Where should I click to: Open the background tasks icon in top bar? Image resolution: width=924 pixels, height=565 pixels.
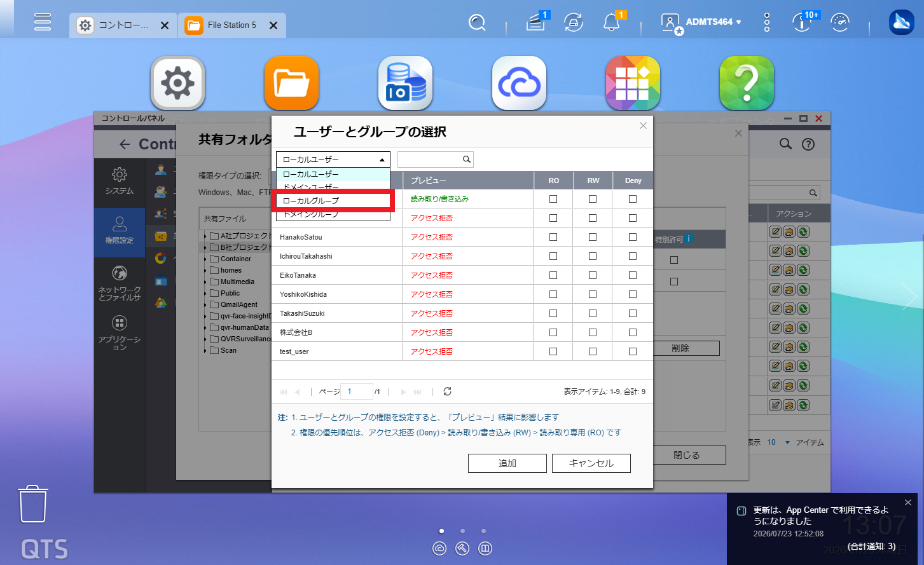pos(536,23)
